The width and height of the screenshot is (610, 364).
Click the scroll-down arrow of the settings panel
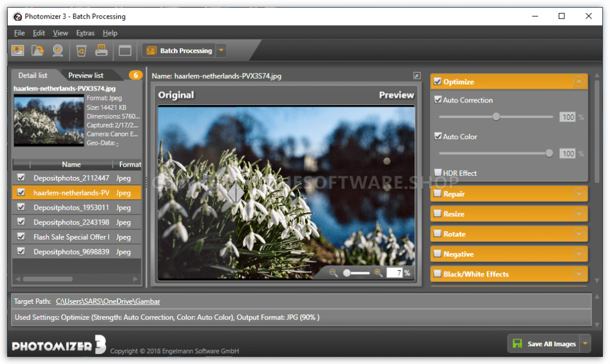pos(597,281)
